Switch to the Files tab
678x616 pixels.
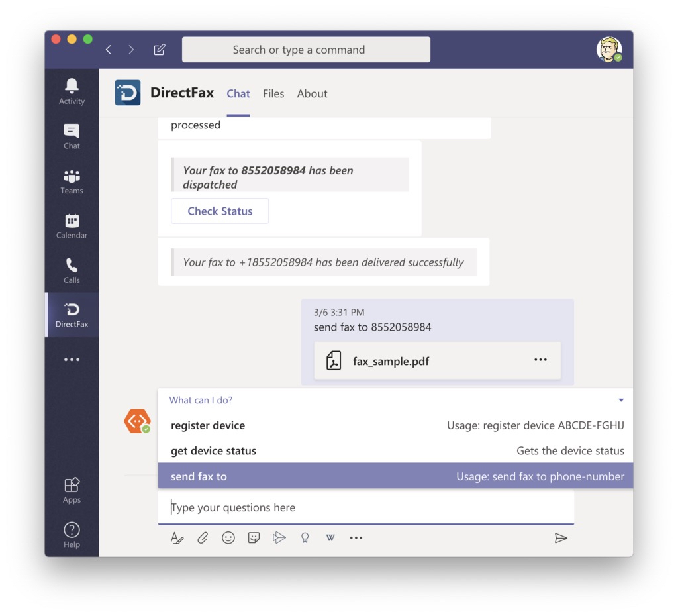pyautogui.click(x=273, y=94)
